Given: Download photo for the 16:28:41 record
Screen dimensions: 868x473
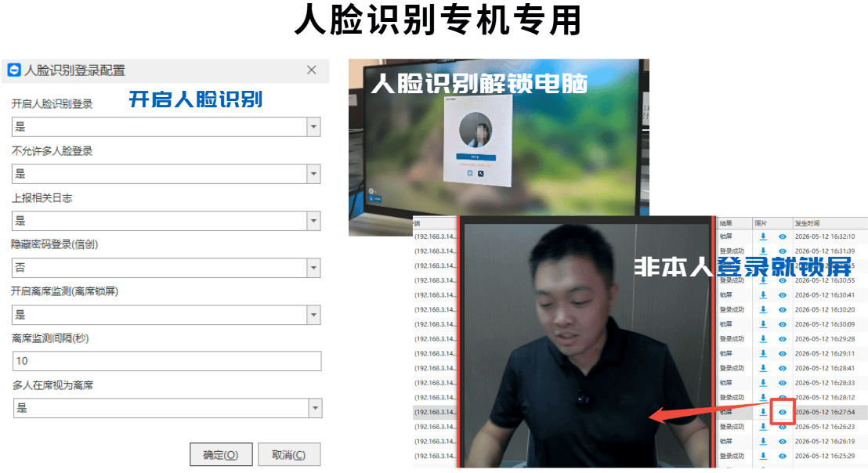Looking at the screenshot, I should (x=763, y=368).
